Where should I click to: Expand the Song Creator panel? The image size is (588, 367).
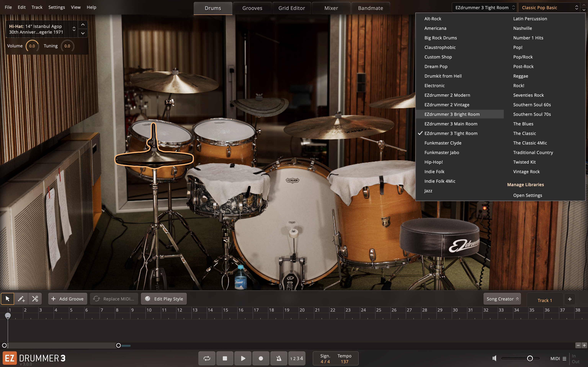click(502, 299)
